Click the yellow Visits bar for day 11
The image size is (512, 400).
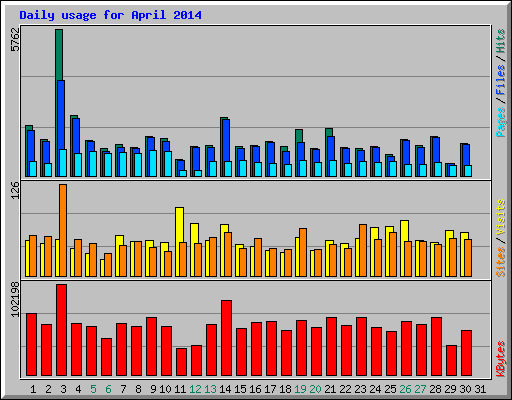179,225
